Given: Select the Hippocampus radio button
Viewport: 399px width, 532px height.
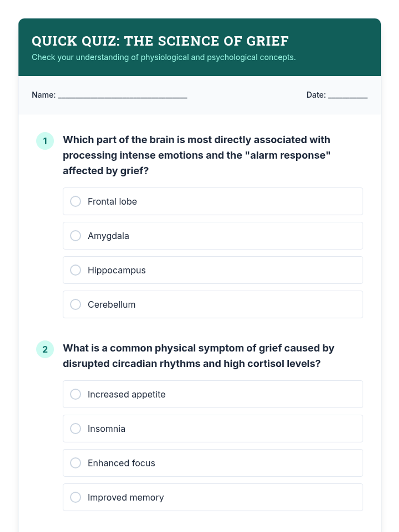Looking at the screenshot, I should point(75,270).
